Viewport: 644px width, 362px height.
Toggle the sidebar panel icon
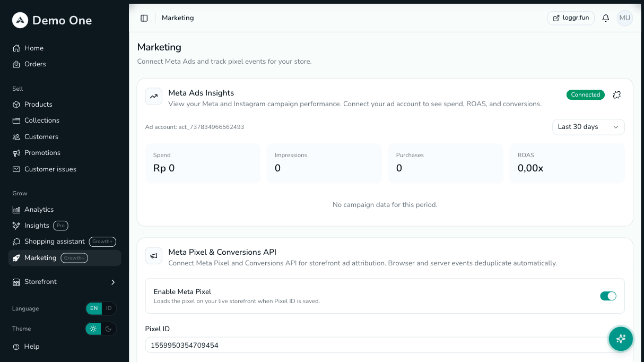[144, 18]
